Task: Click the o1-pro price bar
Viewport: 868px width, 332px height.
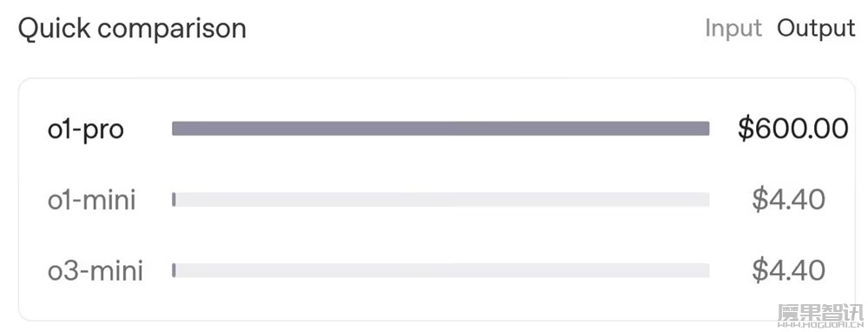Action: click(441, 129)
